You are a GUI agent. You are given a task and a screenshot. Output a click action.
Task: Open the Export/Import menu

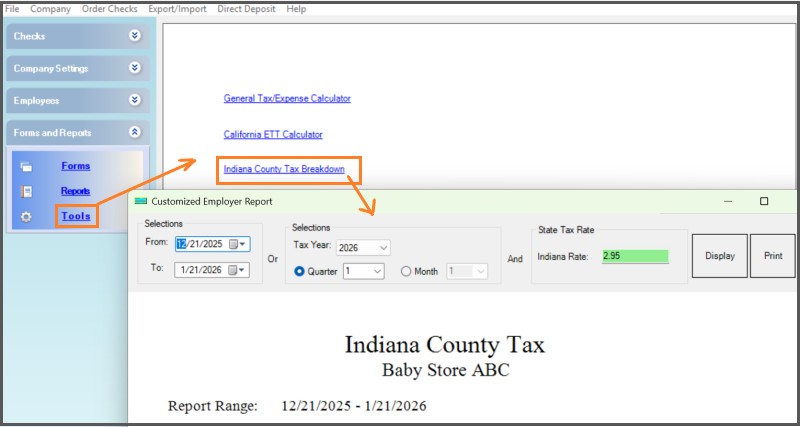pos(177,9)
